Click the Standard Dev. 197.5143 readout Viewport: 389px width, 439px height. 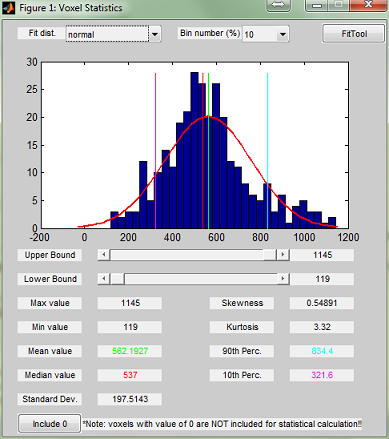[130, 399]
